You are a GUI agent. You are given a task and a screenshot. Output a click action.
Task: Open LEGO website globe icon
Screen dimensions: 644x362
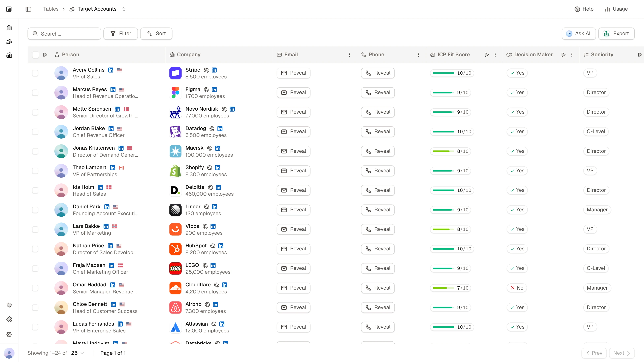pos(205,265)
